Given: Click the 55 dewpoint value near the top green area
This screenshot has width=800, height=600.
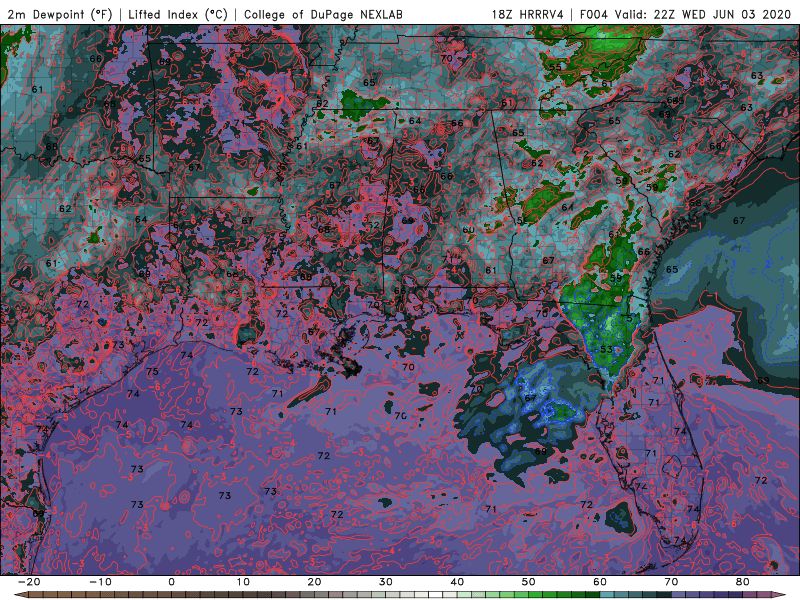Looking at the screenshot, I should pos(555,67).
